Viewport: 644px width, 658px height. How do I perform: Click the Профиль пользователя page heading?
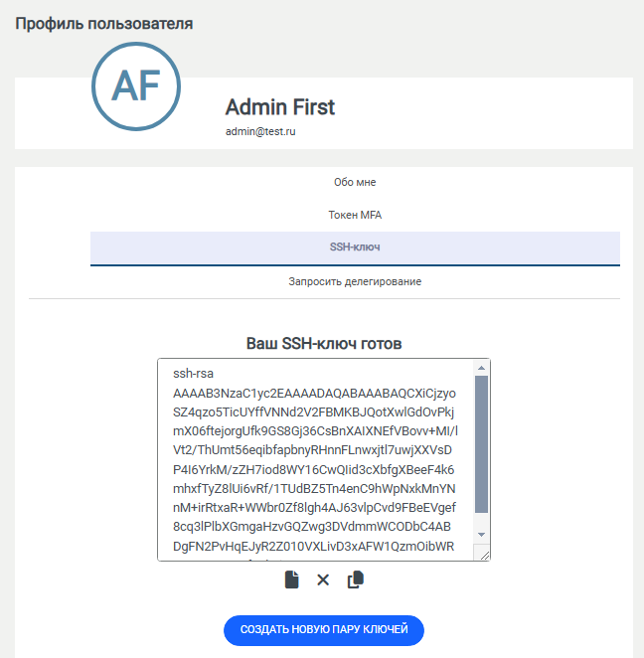pos(104,24)
